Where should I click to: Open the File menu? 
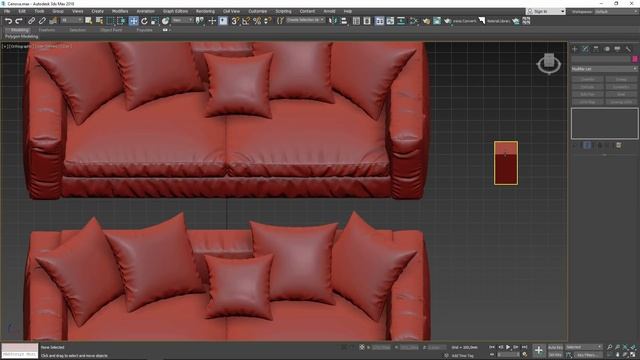coord(7,11)
